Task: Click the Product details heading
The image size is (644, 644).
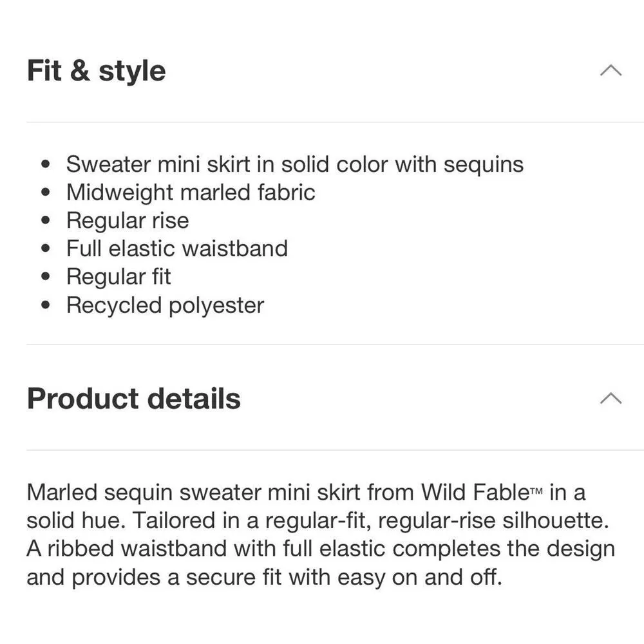Action: click(134, 399)
